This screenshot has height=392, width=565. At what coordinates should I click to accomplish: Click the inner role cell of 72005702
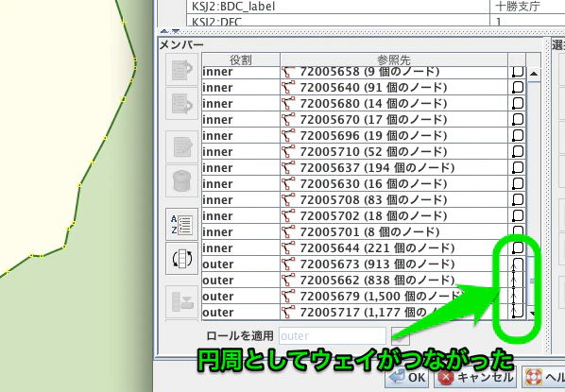click(x=241, y=215)
